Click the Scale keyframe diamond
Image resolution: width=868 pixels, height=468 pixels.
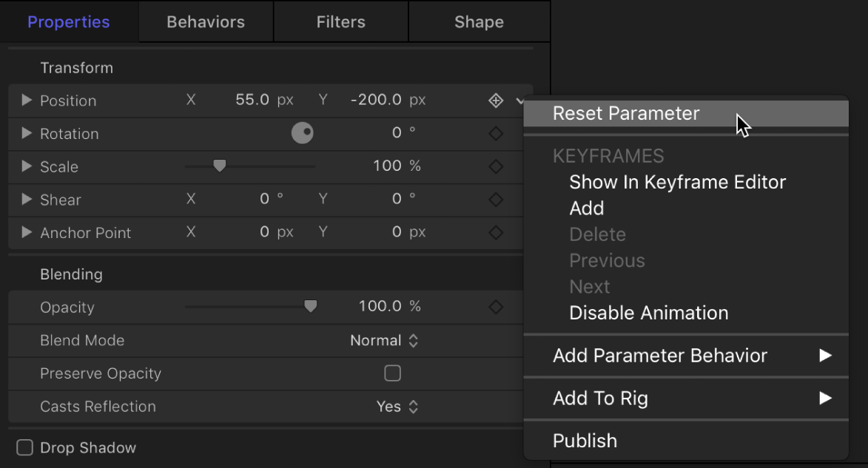(x=496, y=166)
